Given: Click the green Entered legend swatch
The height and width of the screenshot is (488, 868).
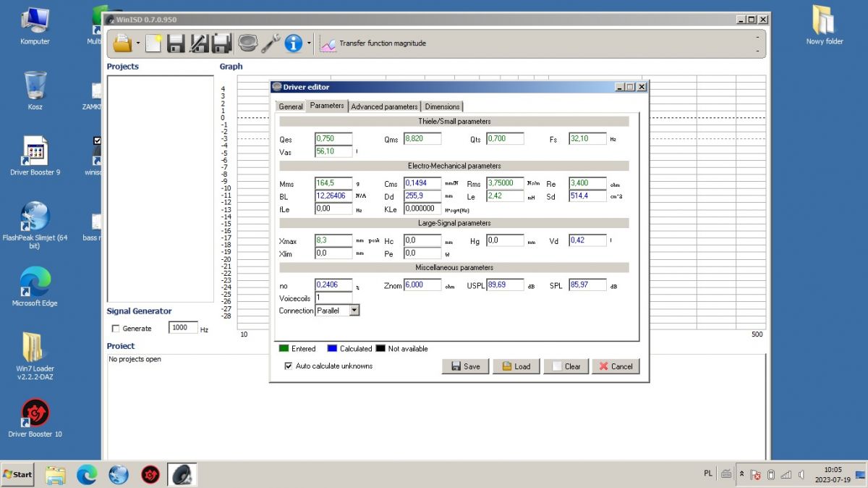Looking at the screenshot, I should [284, 349].
